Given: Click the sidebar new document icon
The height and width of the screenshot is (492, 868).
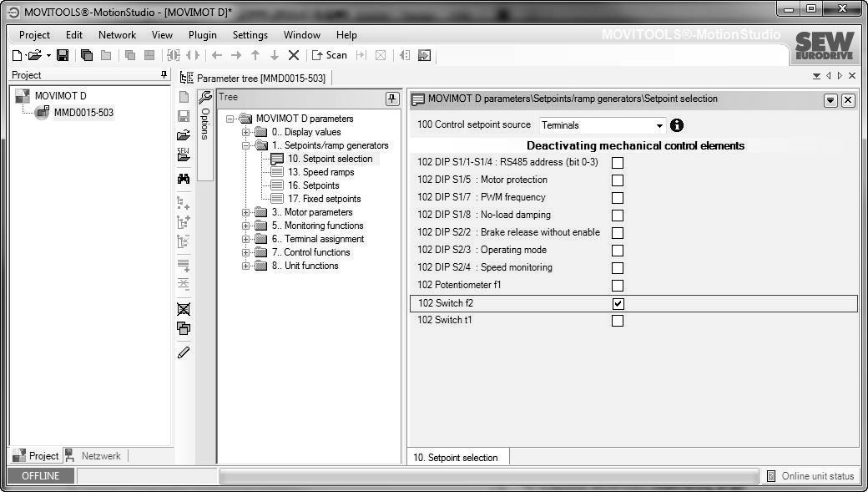Looking at the screenshot, I should [184, 97].
